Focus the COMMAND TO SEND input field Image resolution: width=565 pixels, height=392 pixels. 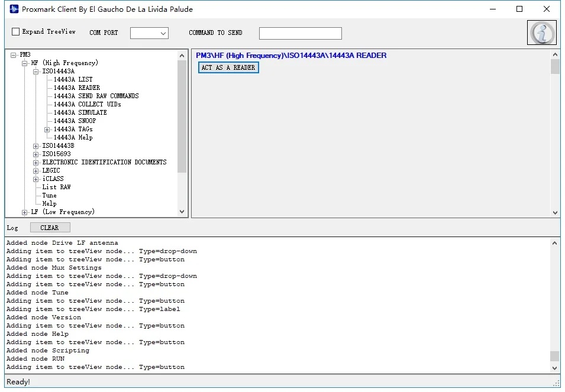[300, 33]
